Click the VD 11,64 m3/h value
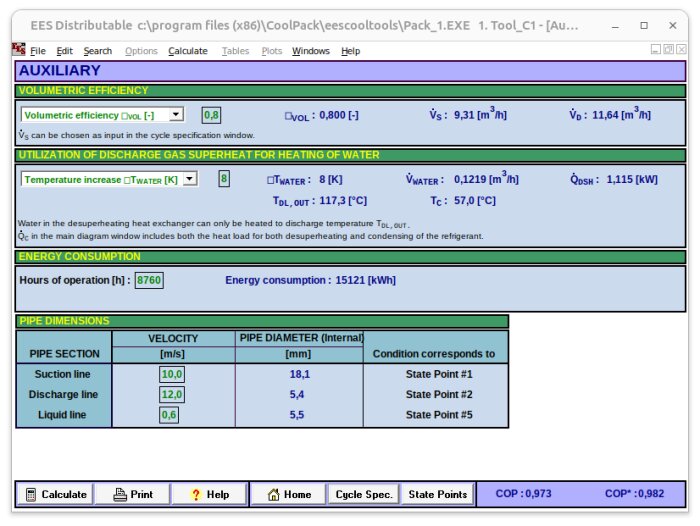The image size is (700, 526). (621, 114)
